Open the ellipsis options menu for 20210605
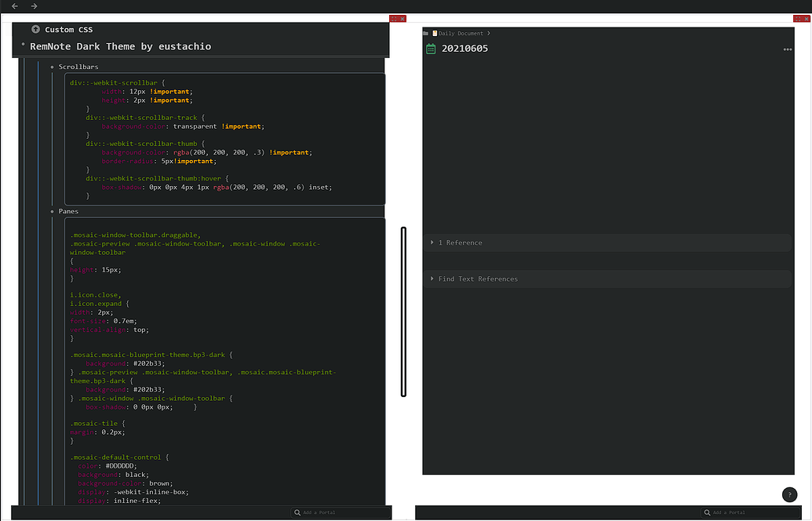 point(787,49)
